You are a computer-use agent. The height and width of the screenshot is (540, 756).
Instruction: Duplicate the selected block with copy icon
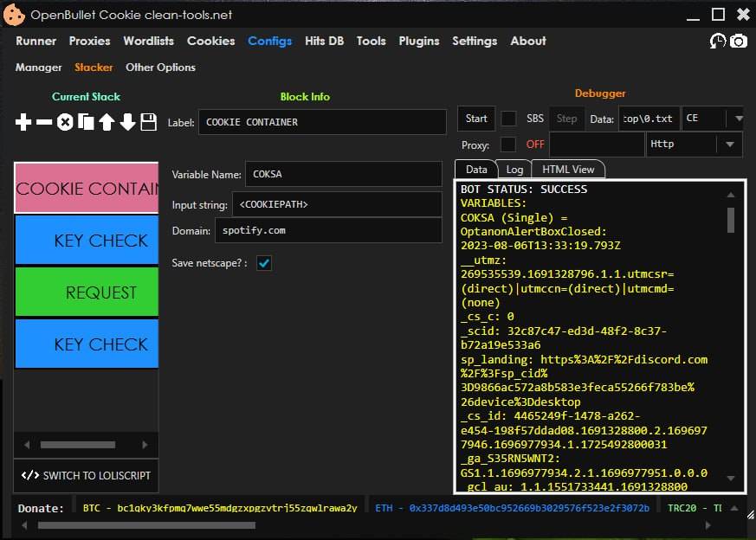point(86,122)
